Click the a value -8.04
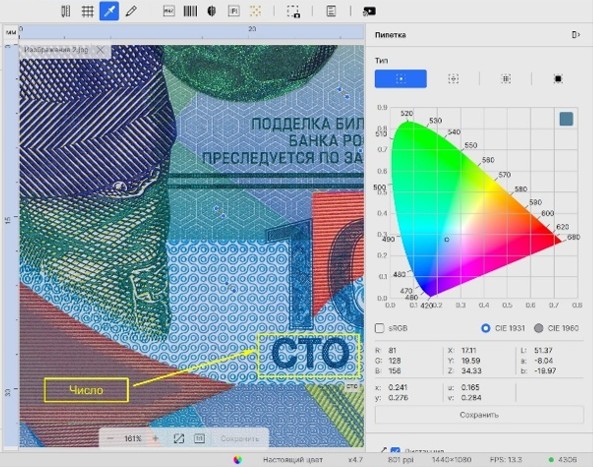The height and width of the screenshot is (467, 593). 543,361
